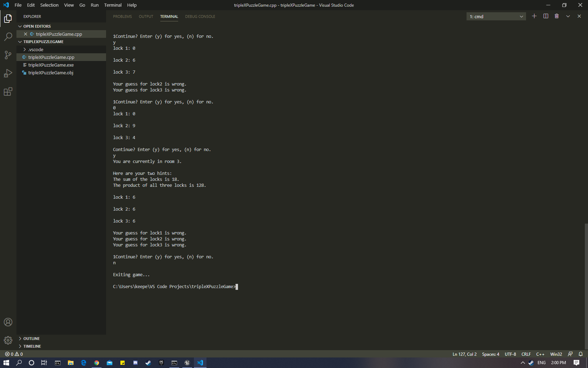Select the Terminal tab
Viewport: 588px width, 368px height.
click(x=169, y=16)
